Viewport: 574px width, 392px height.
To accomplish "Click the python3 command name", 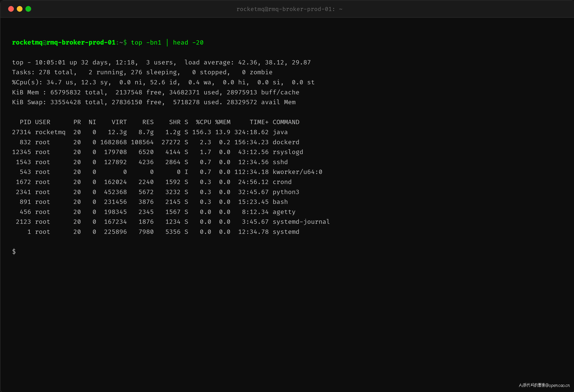I will click(286, 192).
